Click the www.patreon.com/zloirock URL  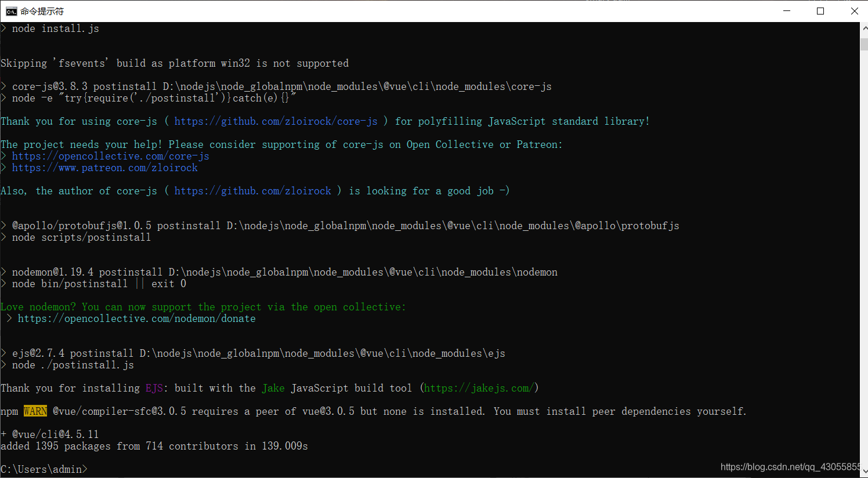pyautogui.click(x=105, y=168)
